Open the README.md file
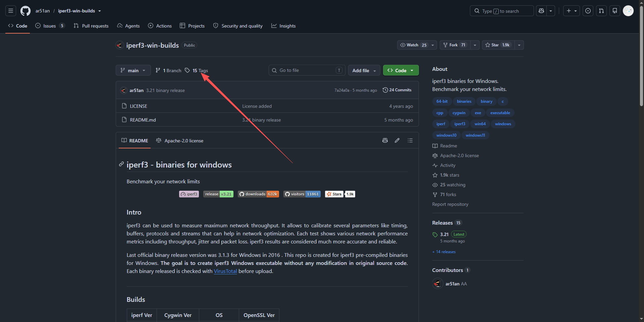 pos(143,120)
